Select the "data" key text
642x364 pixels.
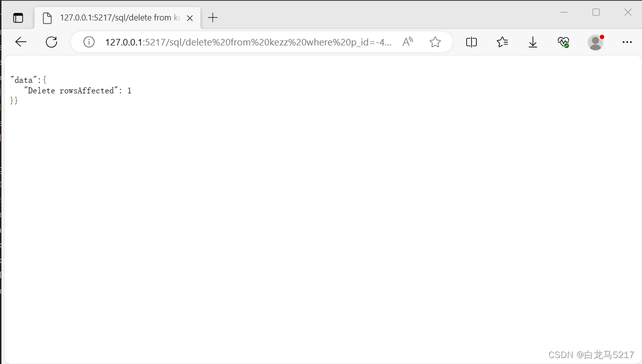click(x=23, y=80)
